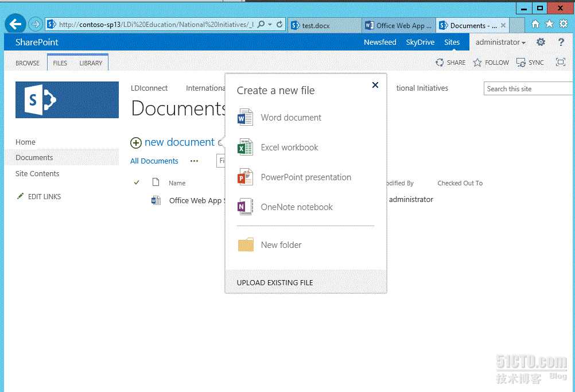Open Sites in the suite bar
This screenshot has height=392, width=575.
pyautogui.click(x=452, y=42)
